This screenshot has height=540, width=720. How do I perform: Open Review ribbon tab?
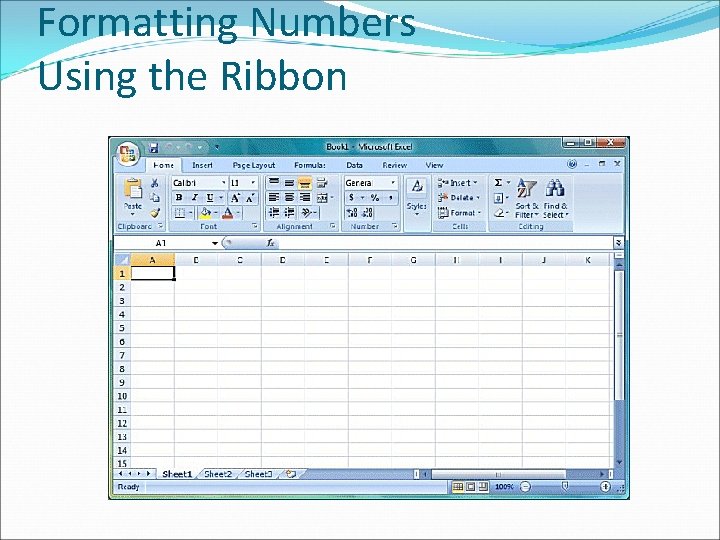pyautogui.click(x=394, y=165)
